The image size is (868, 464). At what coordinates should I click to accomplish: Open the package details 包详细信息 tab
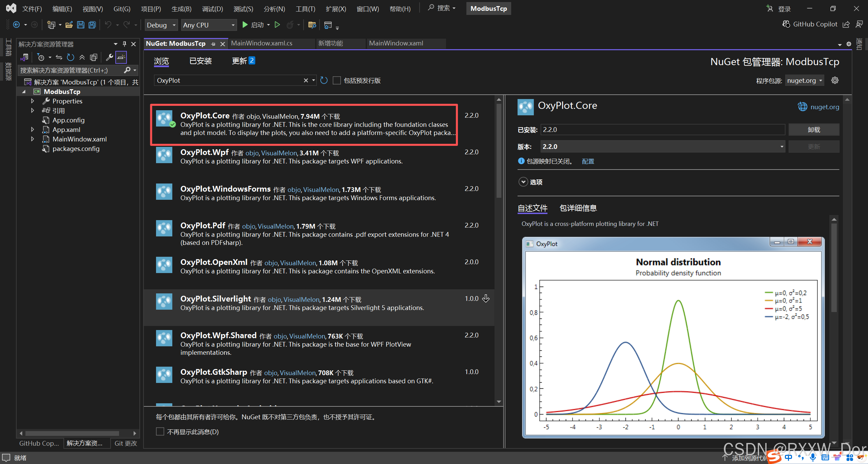pyautogui.click(x=578, y=208)
